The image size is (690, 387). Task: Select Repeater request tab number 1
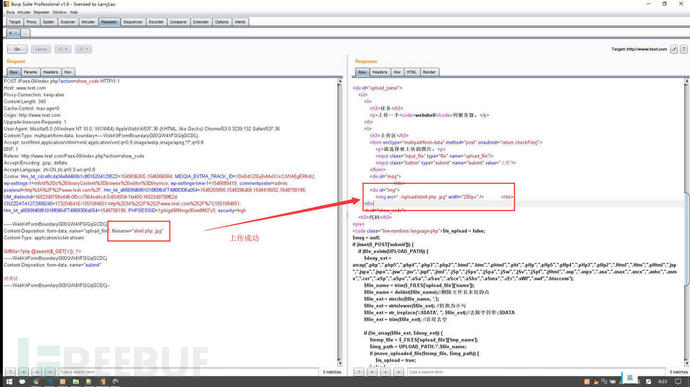[13, 33]
